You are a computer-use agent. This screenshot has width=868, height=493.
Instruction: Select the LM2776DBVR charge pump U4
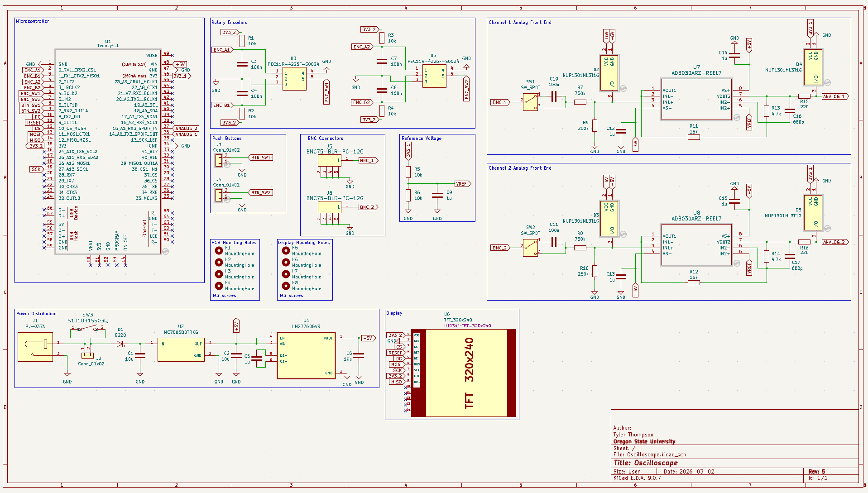click(306, 355)
